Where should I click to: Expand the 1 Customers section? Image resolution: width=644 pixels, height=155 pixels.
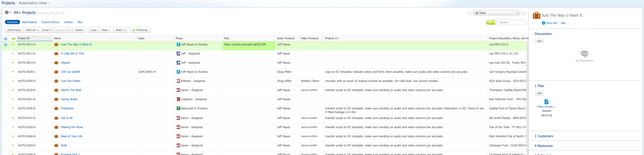[x=544, y=136]
